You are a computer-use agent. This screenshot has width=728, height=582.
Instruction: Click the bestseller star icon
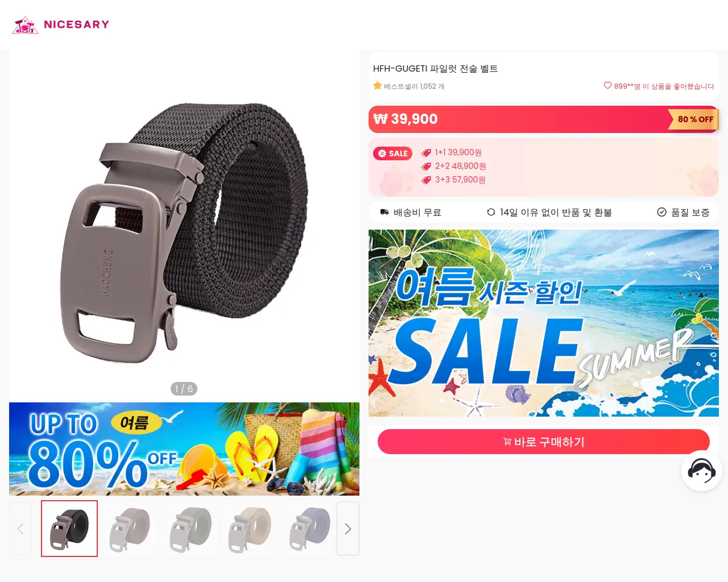(x=377, y=86)
